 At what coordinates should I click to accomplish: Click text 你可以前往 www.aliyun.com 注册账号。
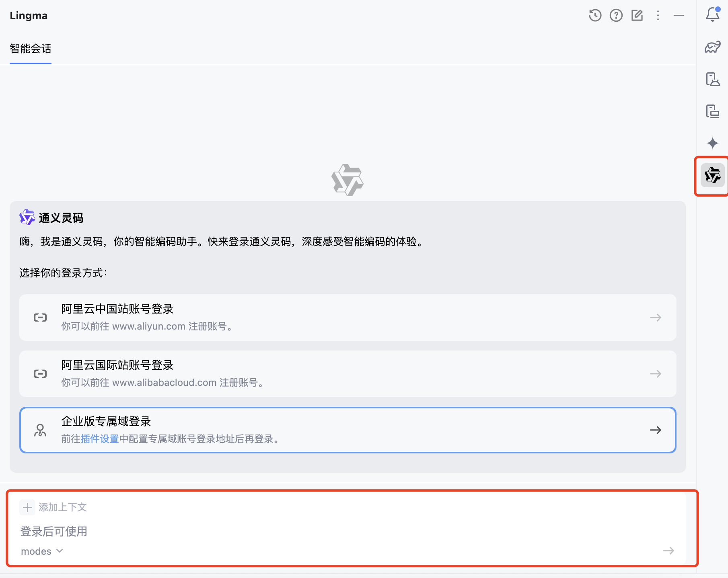[148, 326]
